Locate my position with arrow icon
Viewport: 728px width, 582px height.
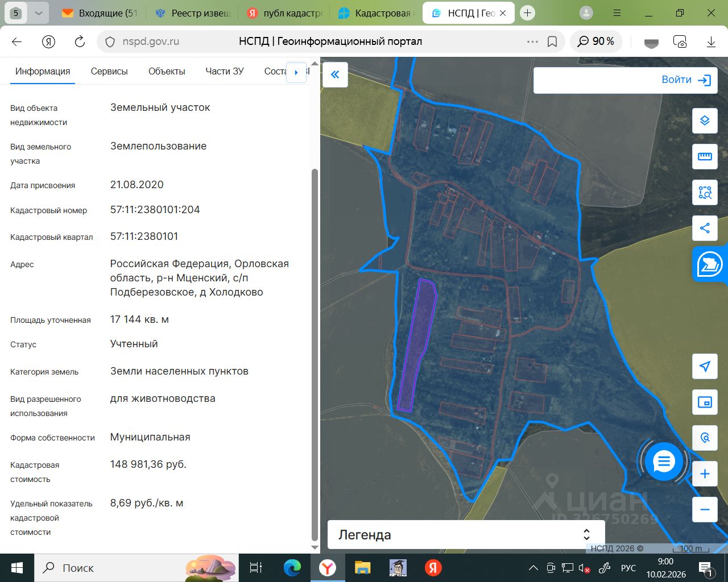coord(705,366)
